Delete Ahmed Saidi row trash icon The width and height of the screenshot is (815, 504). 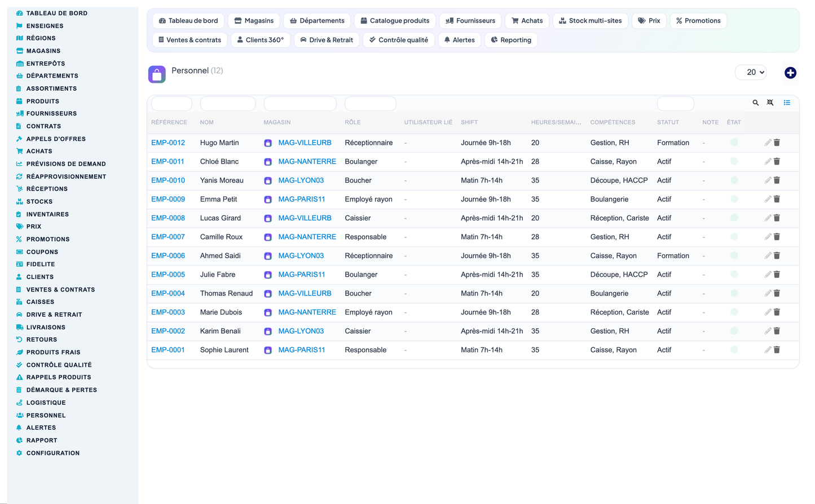777,255
